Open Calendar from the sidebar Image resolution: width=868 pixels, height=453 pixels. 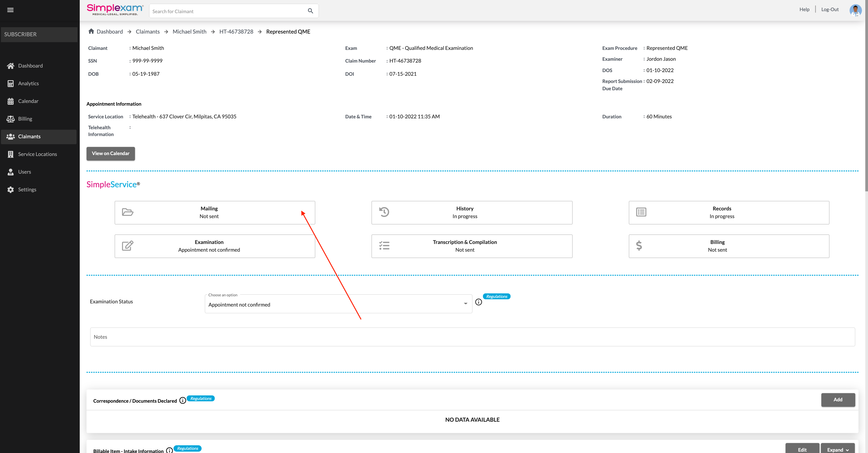pyautogui.click(x=28, y=101)
